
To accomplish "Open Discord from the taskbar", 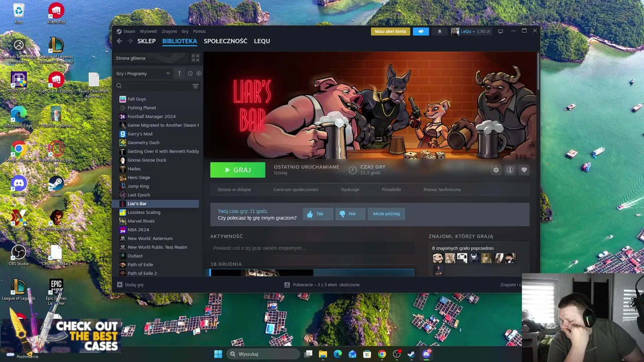I will point(427,354).
